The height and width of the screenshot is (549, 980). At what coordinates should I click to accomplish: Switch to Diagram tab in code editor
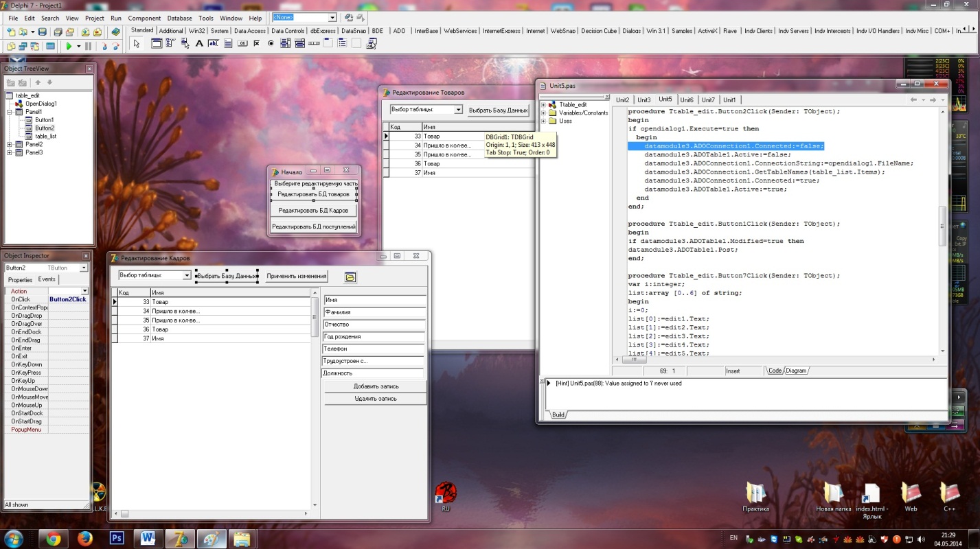(796, 371)
